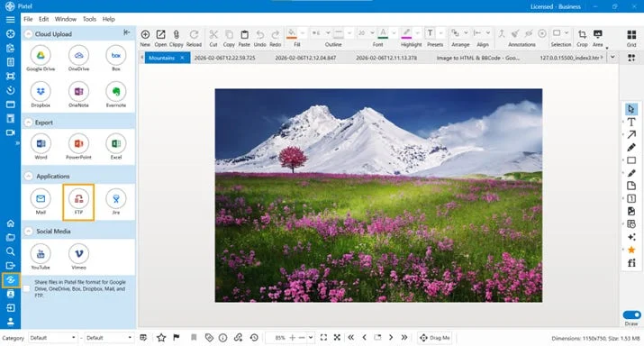
Task: Mark image as favorite with star
Action: (x=161, y=337)
